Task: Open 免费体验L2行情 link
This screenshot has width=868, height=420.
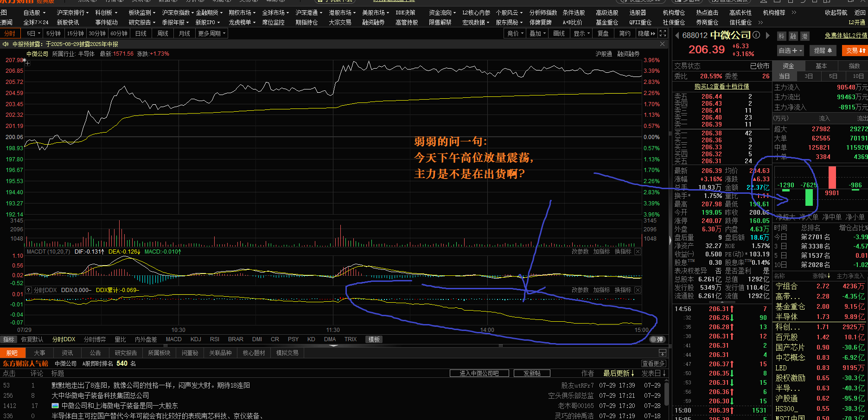Action: pos(846,35)
